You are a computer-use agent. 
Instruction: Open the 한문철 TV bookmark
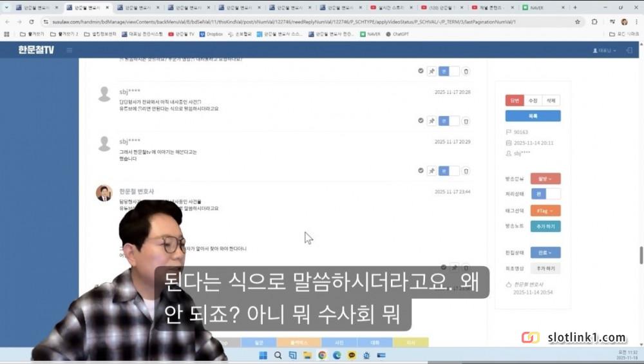click(181, 34)
